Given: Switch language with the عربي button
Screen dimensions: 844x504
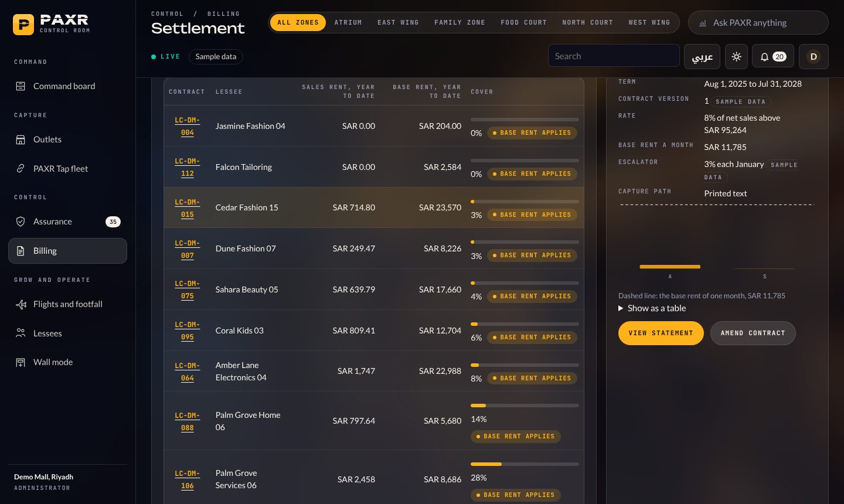Looking at the screenshot, I should 702,57.
